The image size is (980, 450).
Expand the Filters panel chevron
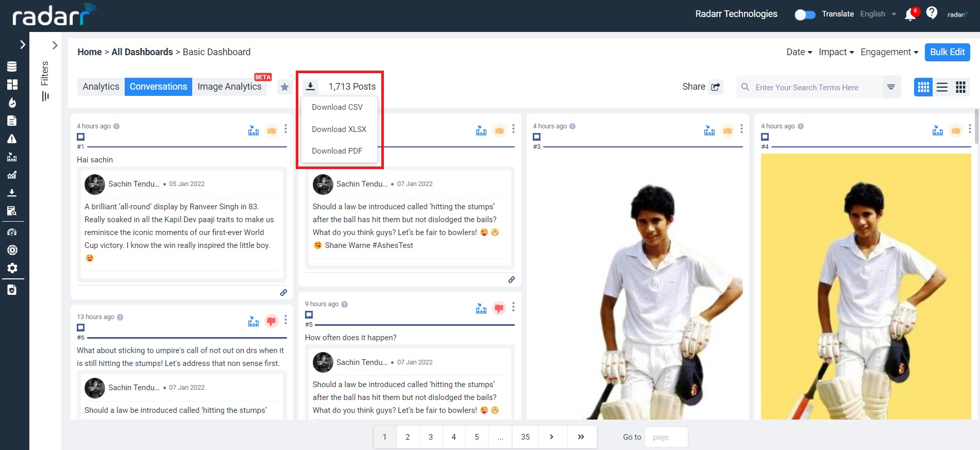tap(55, 45)
